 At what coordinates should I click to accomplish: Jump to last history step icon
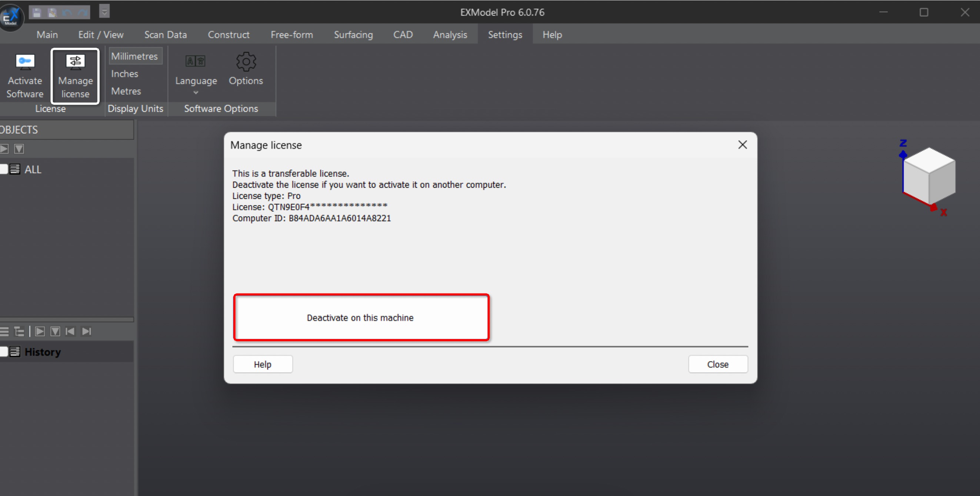87,331
